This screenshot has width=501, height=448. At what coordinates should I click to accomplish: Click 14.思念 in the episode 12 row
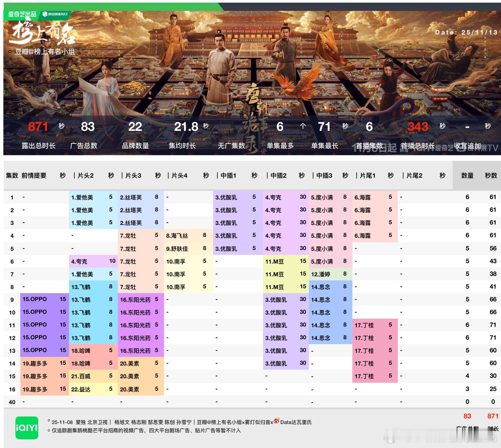(x=320, y=338)
